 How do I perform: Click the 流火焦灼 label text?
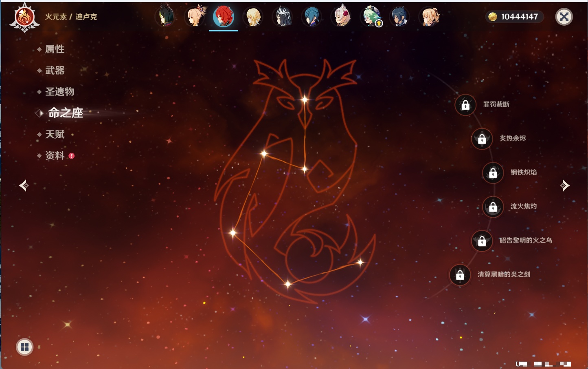[x=524, y=206]
